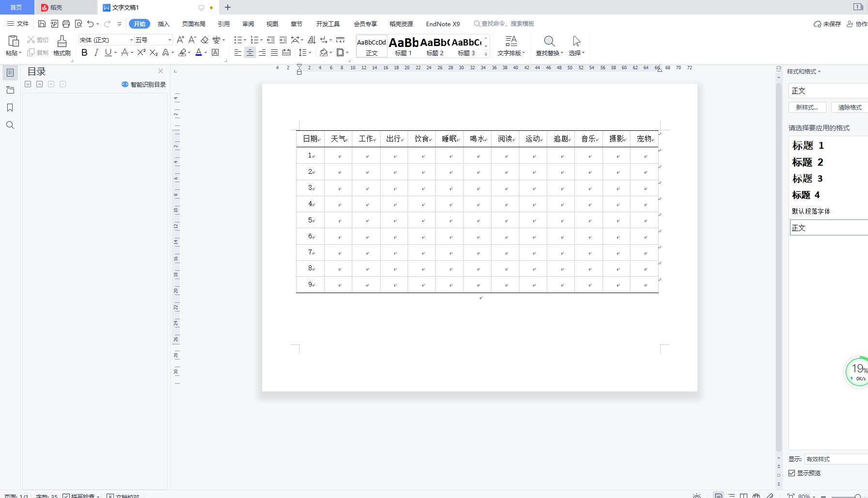
Task: Open the Show effective styles combo box
Action: click(x=836, y=459)
